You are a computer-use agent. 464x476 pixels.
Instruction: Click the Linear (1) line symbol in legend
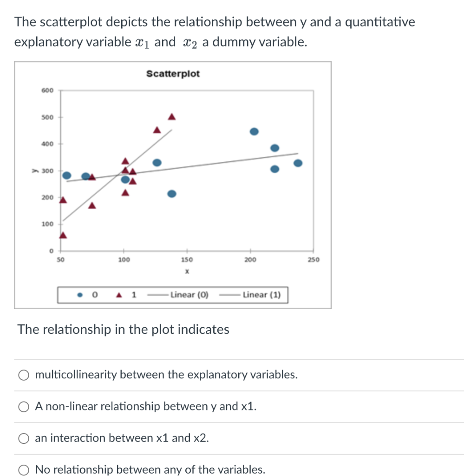(229, 294)
